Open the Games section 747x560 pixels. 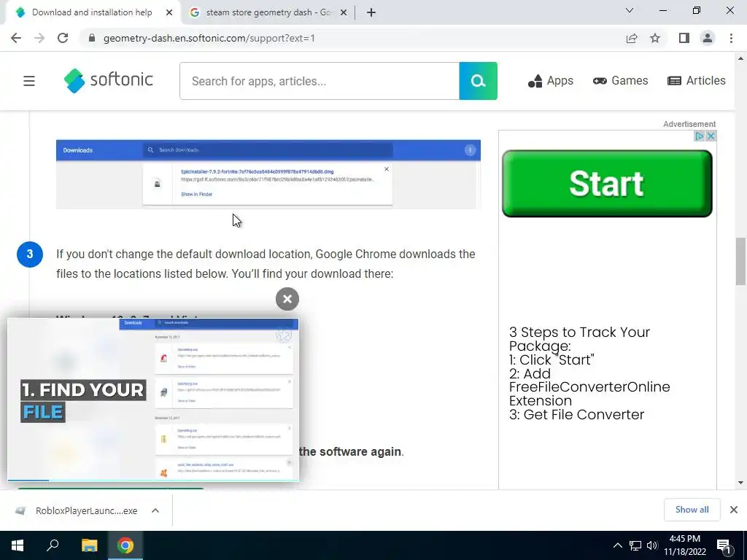(620, 81)
